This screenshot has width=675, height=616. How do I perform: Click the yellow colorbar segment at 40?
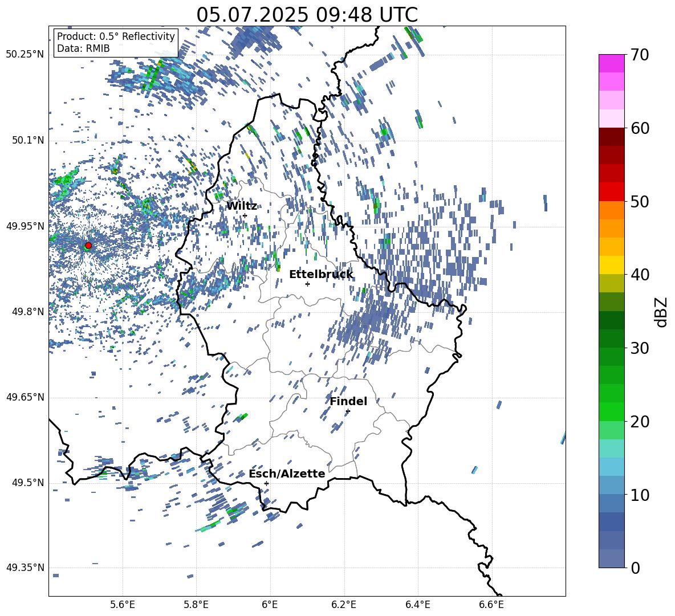coord(611,265)
